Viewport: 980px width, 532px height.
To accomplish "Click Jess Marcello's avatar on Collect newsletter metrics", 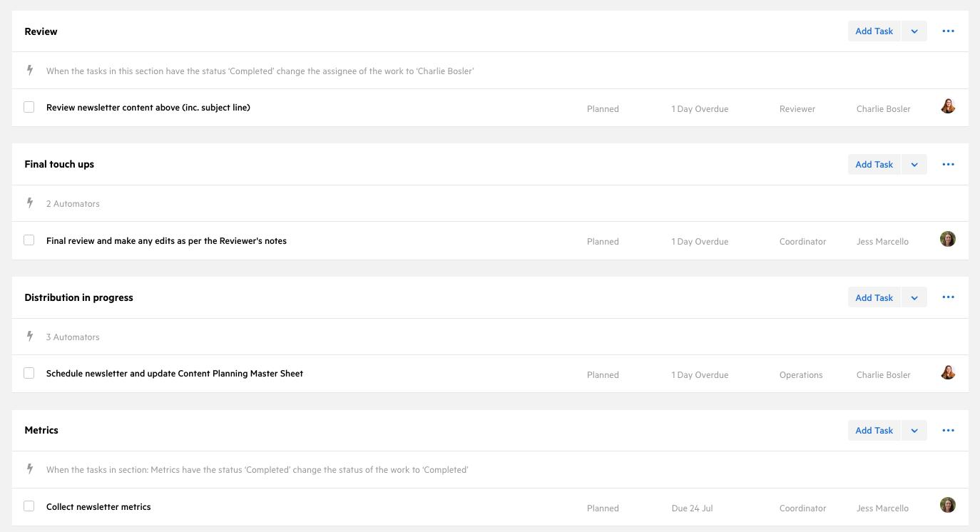I will [x=948, y=505].
